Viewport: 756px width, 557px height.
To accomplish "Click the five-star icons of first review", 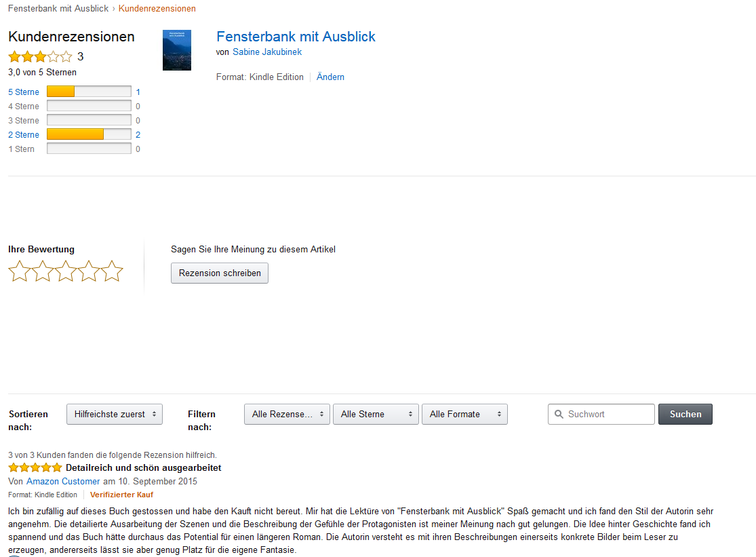I will point(35,467).
